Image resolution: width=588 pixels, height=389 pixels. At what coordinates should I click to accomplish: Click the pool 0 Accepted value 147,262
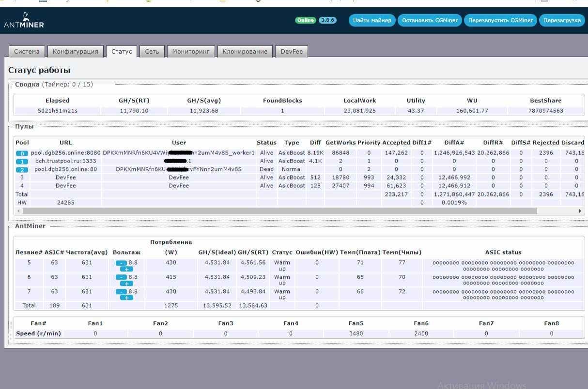pos(396,153)
